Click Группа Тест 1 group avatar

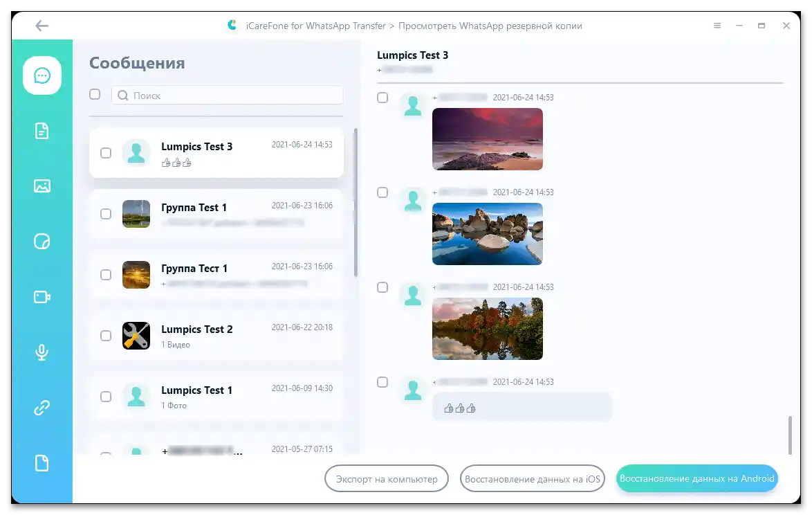(136, 275)
